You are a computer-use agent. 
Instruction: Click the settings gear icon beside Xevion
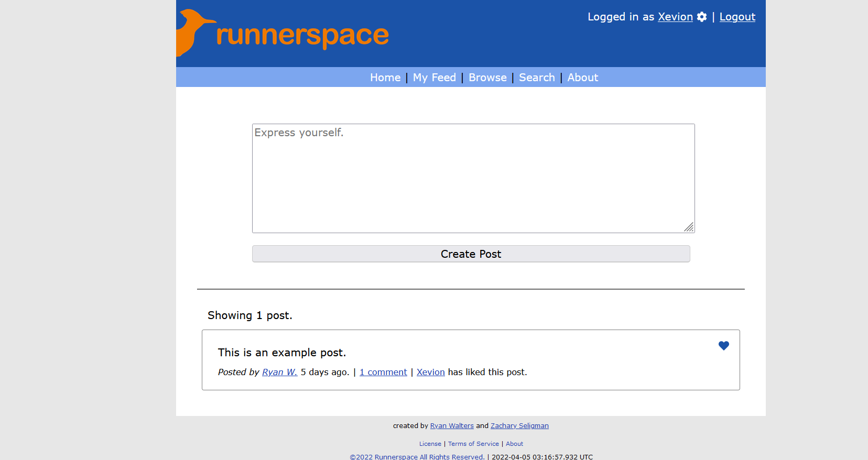tap(702, 17)
